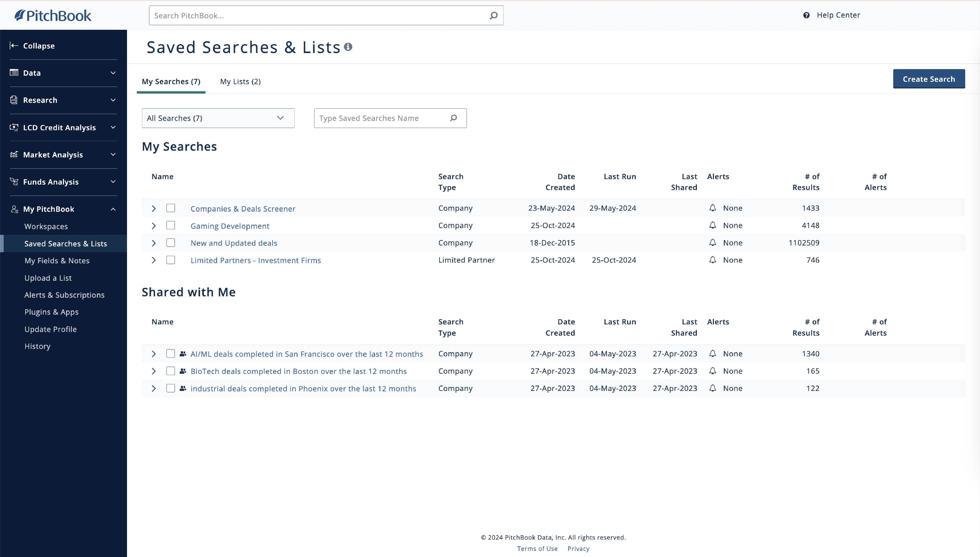The height and width of the screenshot is (557, 980).
Task: Check the Gaming Development checkbox
Action: point(171,225)
